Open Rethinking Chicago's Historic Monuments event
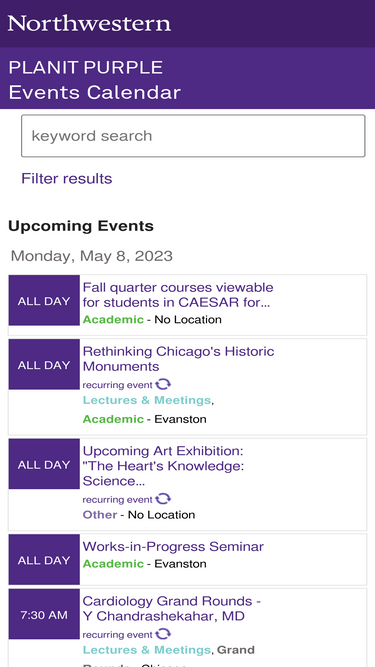375x667 pixels. (x=178, y=359)
